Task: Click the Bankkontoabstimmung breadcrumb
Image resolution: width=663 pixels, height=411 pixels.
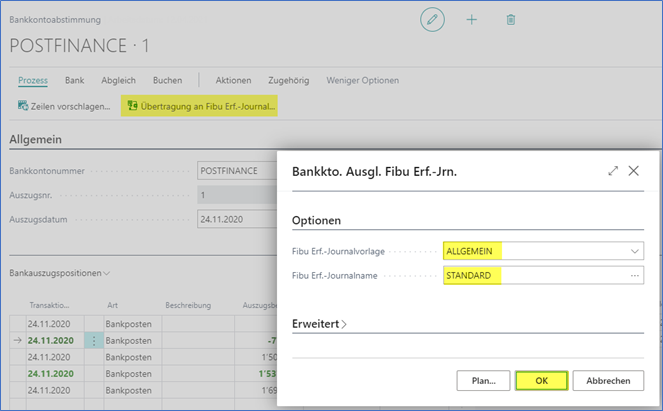Action: click(55, 20)
